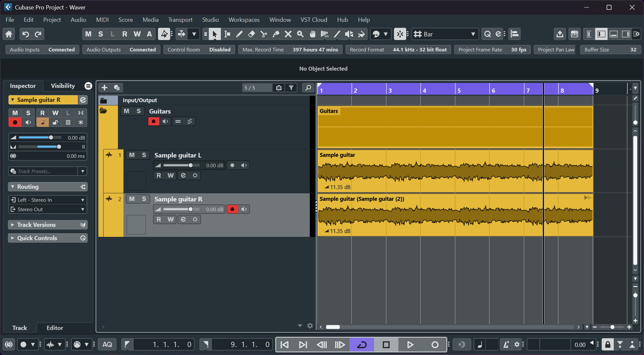This screenshot has width=644, height=355.
Task: Click the Audio Inputs Connected status
Action: click(x=42, y=50)
